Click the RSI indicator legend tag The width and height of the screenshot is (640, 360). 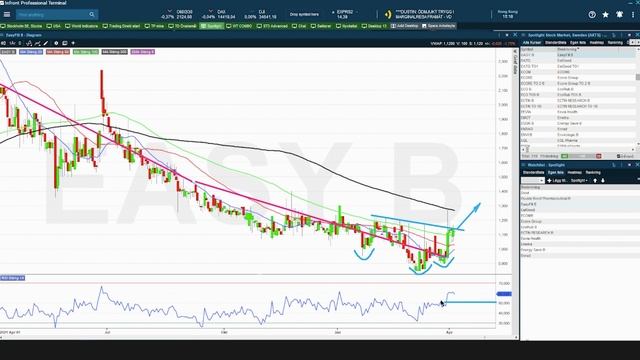[x=13, y=278]
